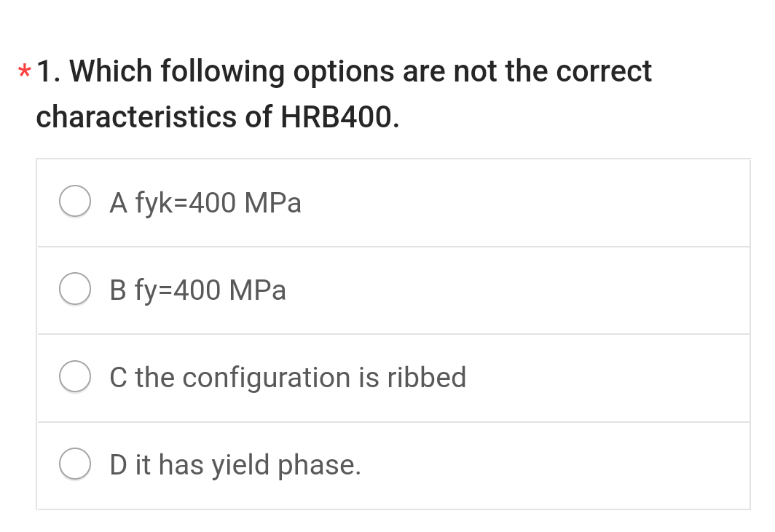Select the radio button for option D
The image size is (775, 532).
(x=75, y=464)
